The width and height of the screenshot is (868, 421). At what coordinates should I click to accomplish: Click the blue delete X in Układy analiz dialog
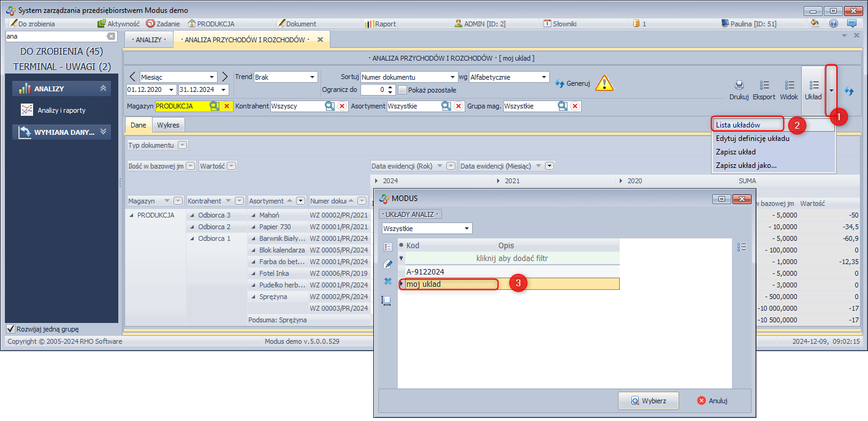pyautogui.click(x=387, y=282)
